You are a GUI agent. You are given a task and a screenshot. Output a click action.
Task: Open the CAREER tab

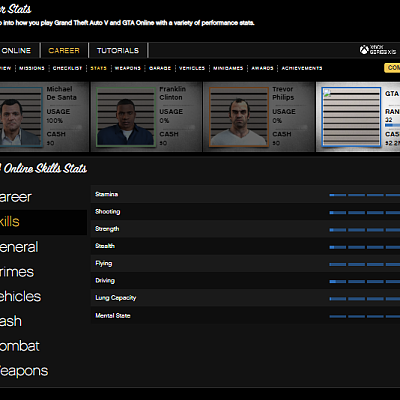pos(64,51)
